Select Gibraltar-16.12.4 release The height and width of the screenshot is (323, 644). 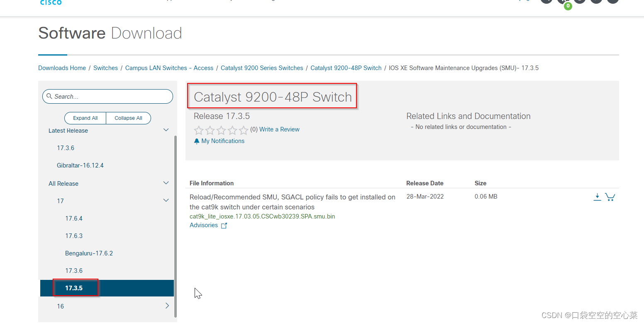click(80, 165)
